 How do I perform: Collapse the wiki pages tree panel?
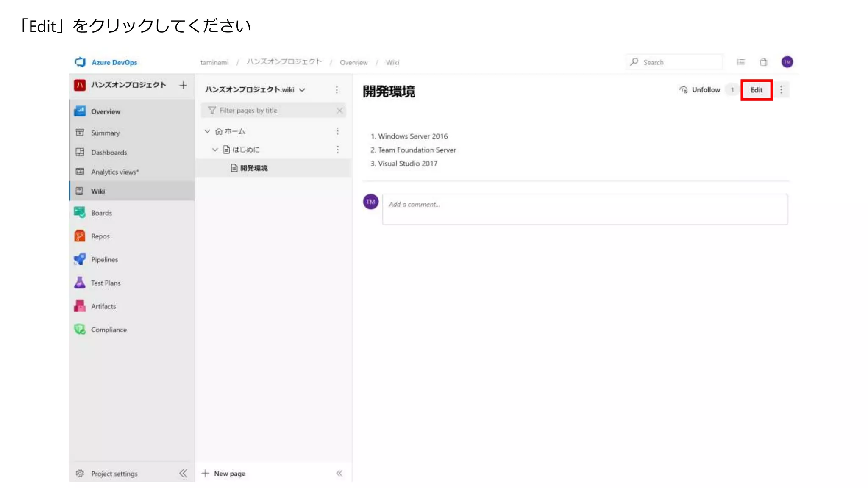pos(339,474)
